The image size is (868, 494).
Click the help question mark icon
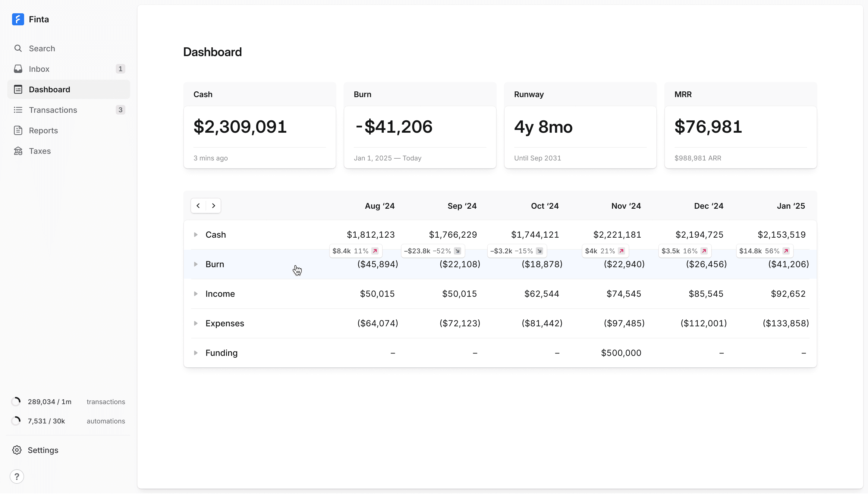pos(17,477)
